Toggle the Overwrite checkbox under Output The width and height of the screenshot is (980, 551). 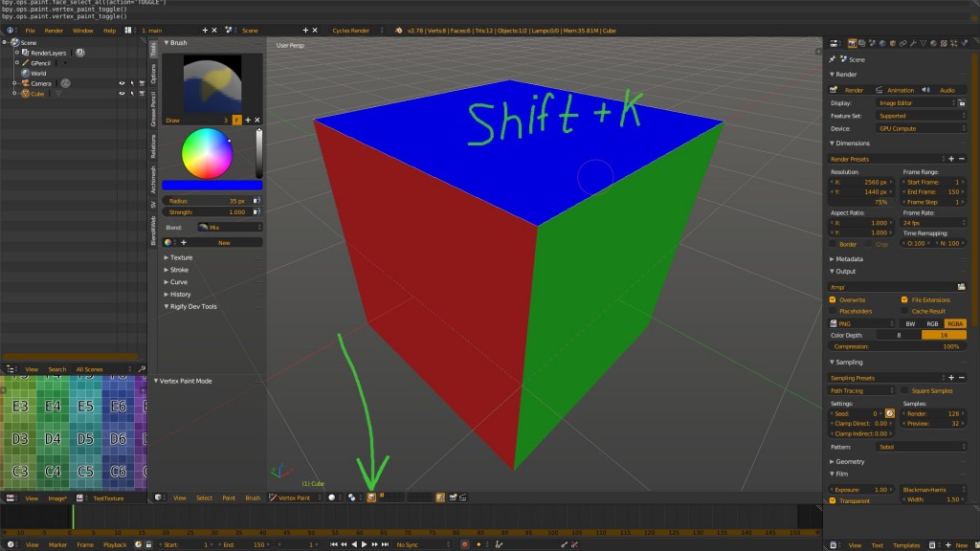832,299
